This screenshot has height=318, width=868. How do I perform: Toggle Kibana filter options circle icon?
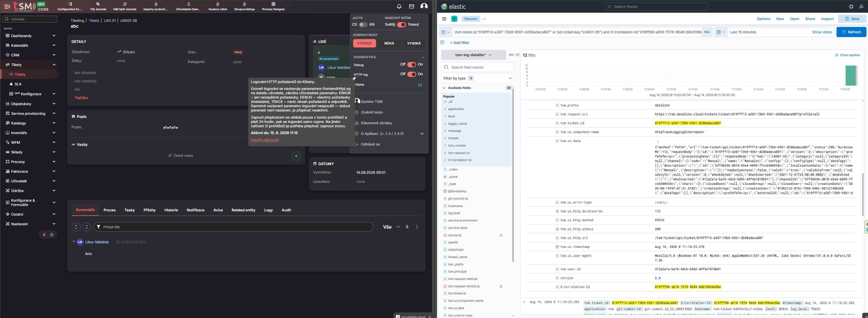click(442, 42)
